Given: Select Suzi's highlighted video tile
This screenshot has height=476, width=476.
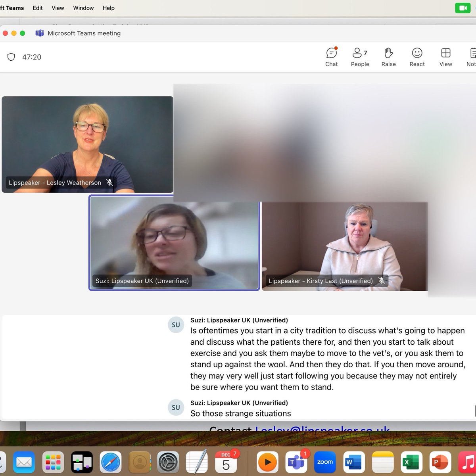Looking at the screenshot, I should point(174,243).
